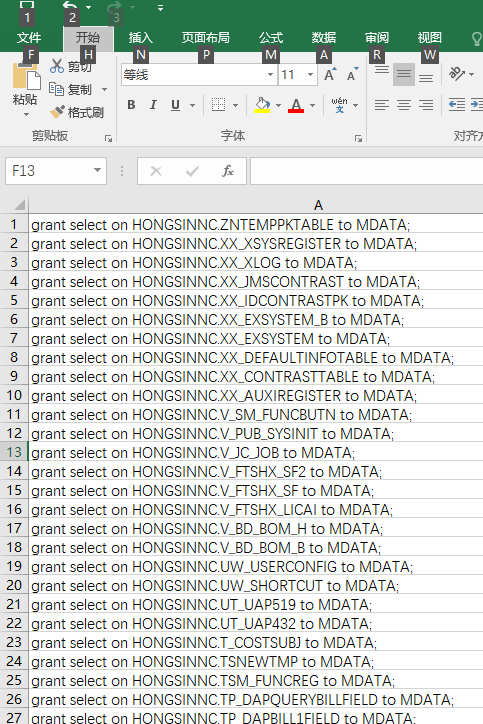Toggle middle vertical alignment
This screenshot has height=724, width=483.
coord(404,74)
